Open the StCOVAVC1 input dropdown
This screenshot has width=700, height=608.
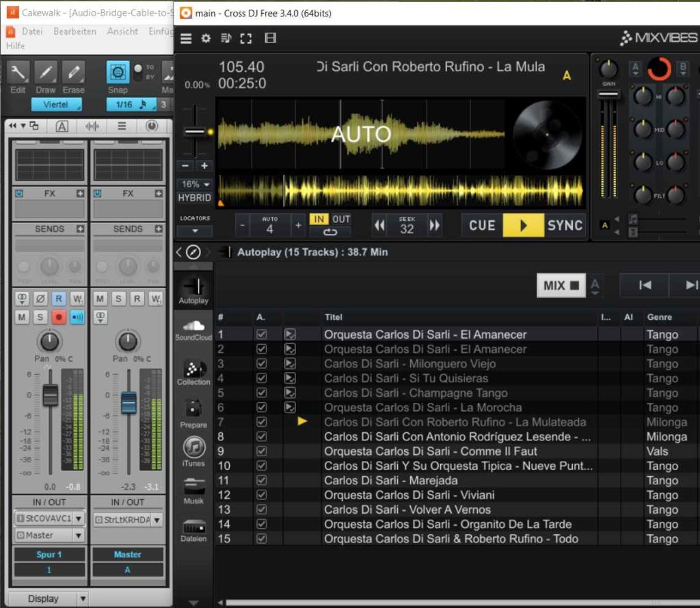[79, 518]
